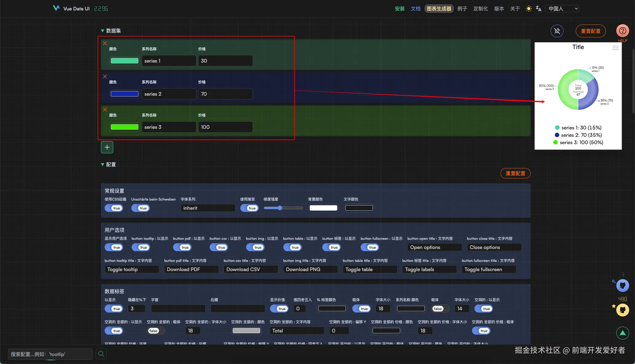
Task: Click the translate language icon
Action: click(x=538, y=9)
